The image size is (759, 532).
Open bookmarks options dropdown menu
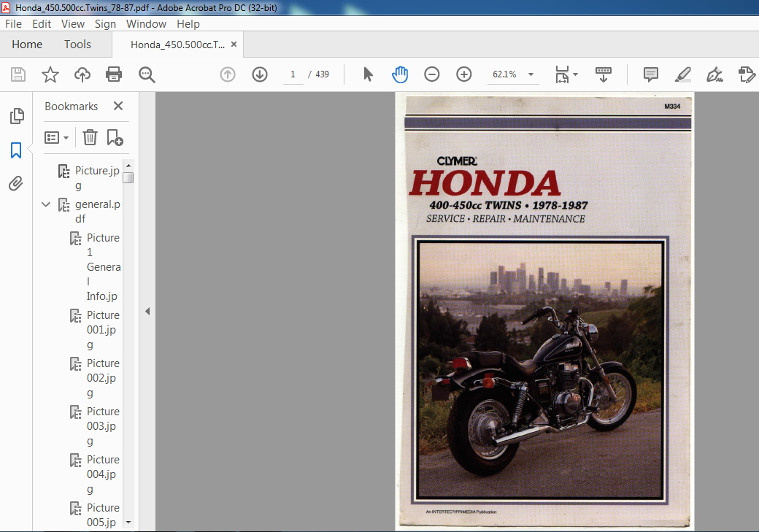pyautogui.click(x=57, y=138)
